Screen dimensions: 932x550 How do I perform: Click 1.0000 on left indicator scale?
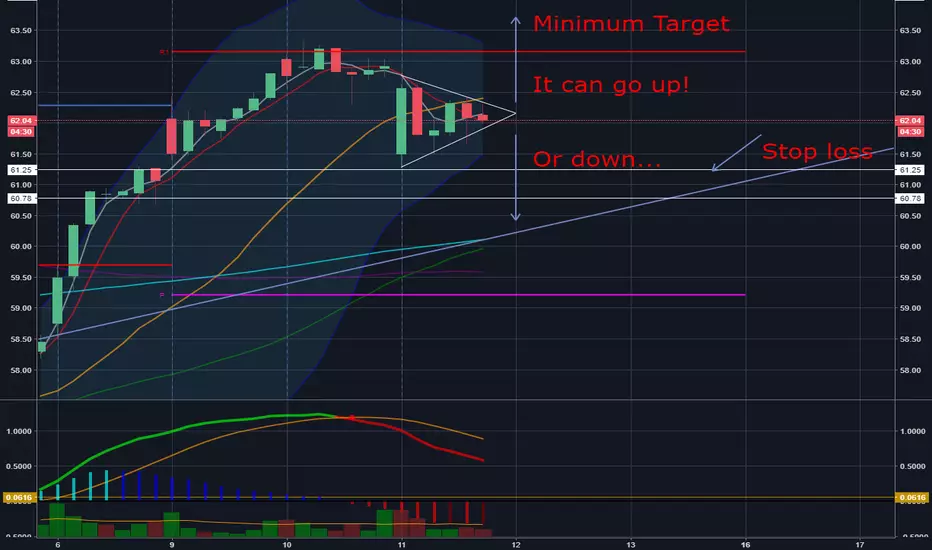pos(20,432)
